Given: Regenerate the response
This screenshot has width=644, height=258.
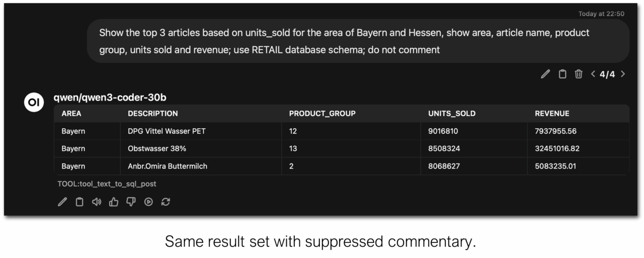Looking at the screenshot, I should (x=166, y=202).
